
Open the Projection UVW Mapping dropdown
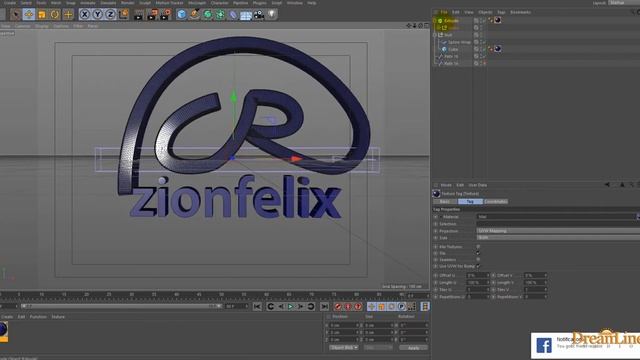click(x=558, y=231)
